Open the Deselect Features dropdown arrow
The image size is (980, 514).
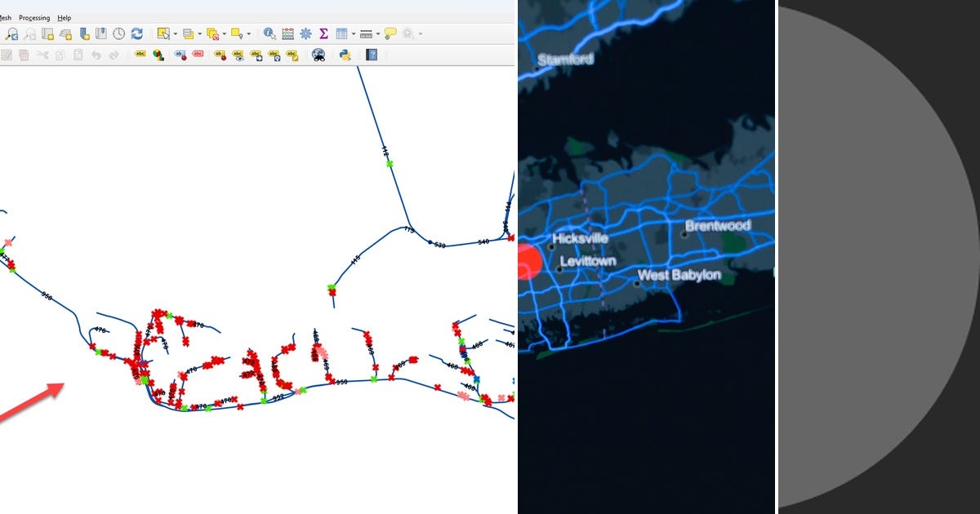[x=225, y=33]
